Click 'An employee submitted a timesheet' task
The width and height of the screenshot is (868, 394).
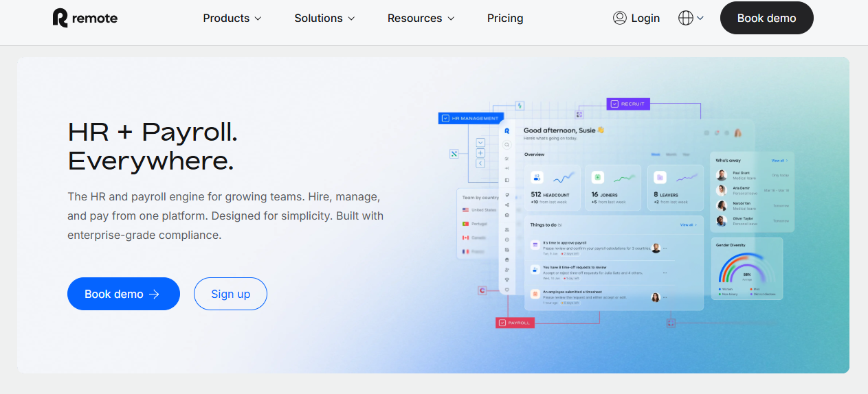572,292
